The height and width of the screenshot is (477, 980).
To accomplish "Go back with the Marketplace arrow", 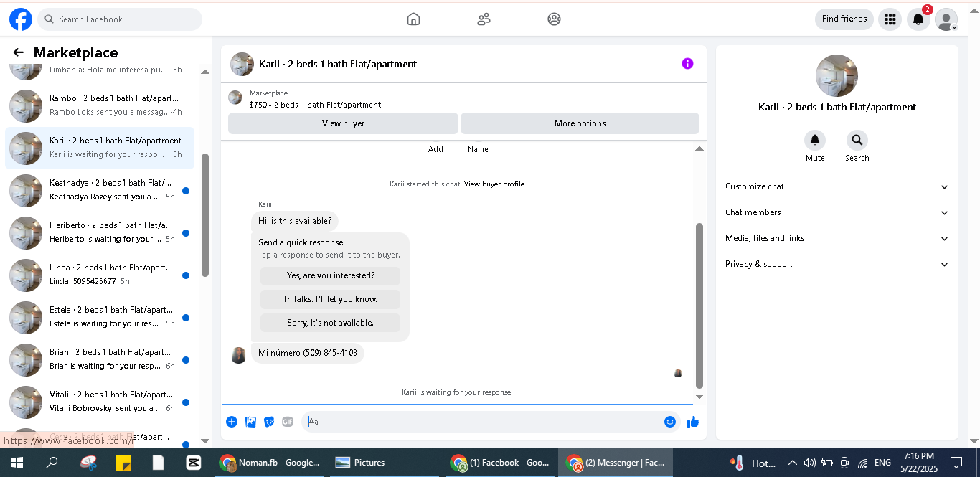I will tap(19, 52).
